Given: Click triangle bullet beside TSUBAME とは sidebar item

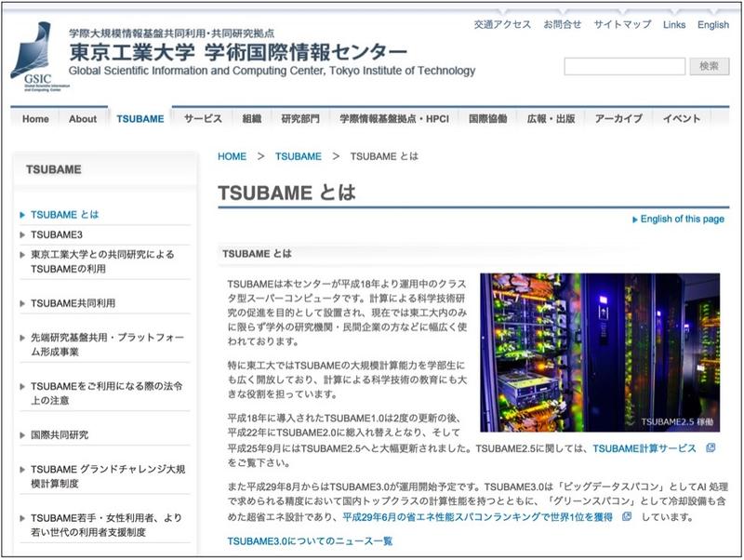Looking at the screenshot, I should (22, 215).
